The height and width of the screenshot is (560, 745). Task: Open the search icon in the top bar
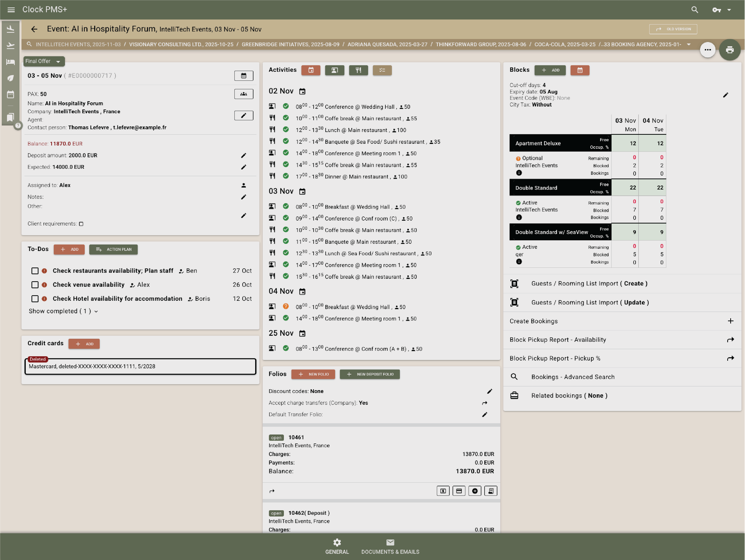[x=695, y=9]
